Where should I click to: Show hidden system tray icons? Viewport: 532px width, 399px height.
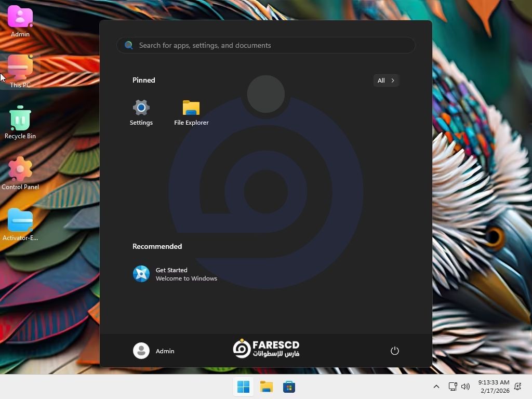pos(436,387)
